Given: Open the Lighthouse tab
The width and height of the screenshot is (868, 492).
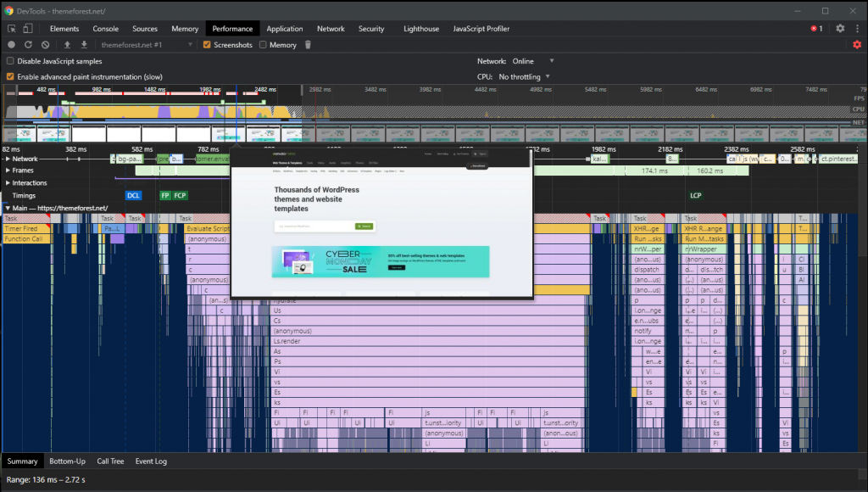Looking at the screenshot, I should 421,29.
